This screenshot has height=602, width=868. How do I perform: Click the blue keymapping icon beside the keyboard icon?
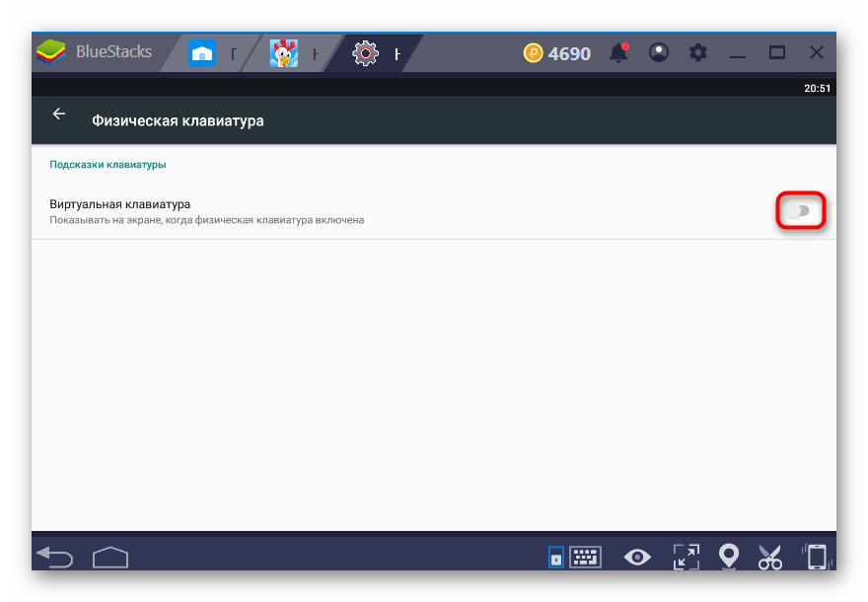point(555,558)
